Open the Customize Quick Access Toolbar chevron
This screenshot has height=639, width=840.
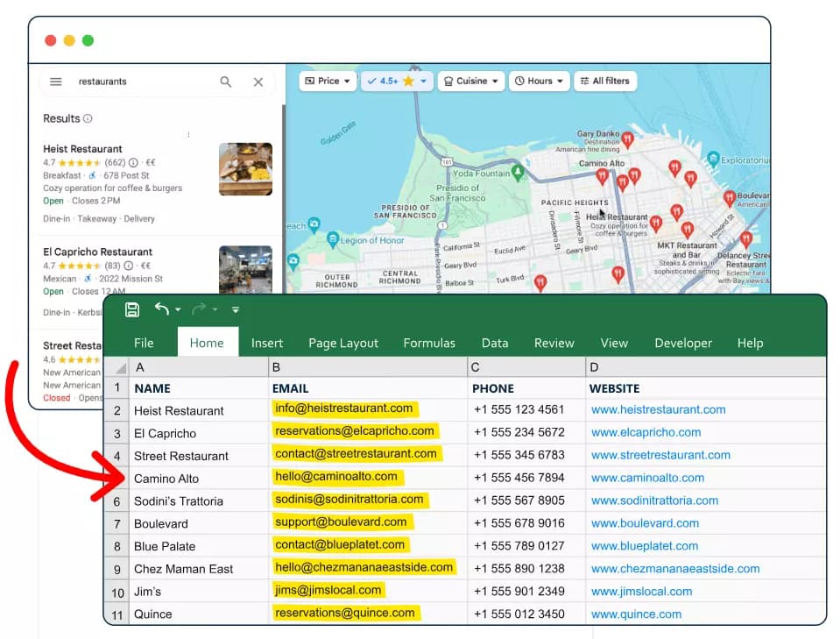[x=235, y=309]
